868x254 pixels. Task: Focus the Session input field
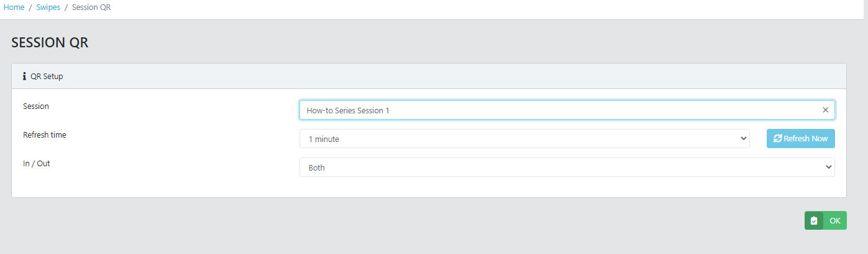[x=559, y=110]
